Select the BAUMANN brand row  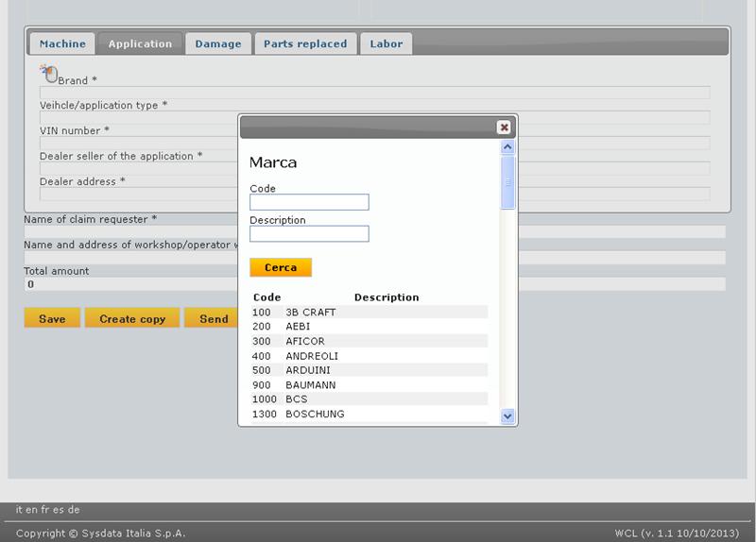(x=369, y=385)
